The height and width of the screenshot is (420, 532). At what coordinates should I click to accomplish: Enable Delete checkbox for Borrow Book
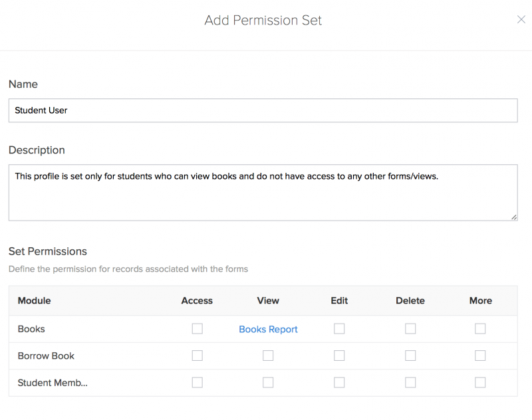tap(410, 356)
